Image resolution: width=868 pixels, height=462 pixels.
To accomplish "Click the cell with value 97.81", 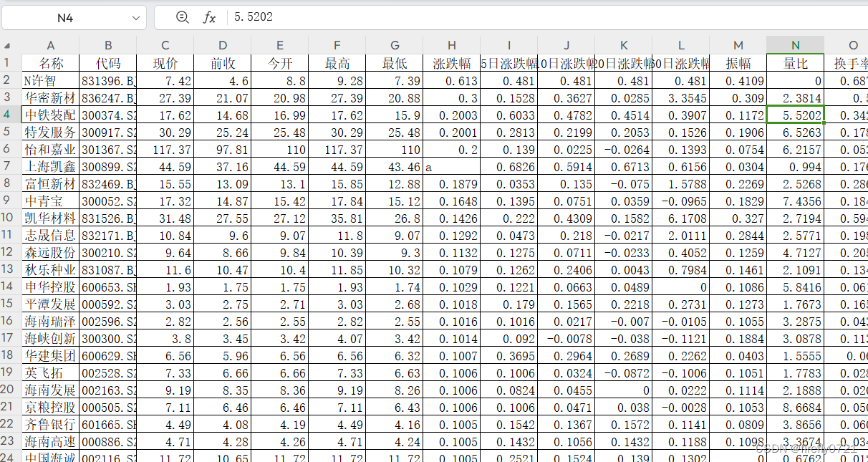I will (223, 149).
